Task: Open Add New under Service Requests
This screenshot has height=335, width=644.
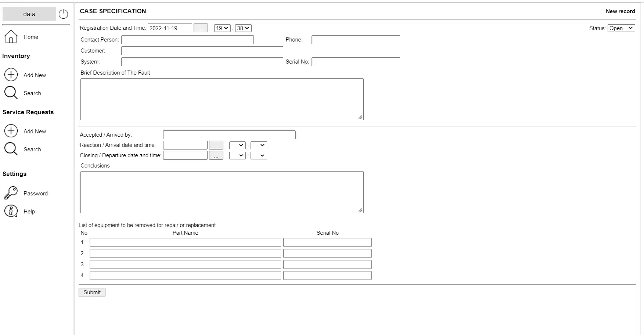Action: (x=35, y=132)
